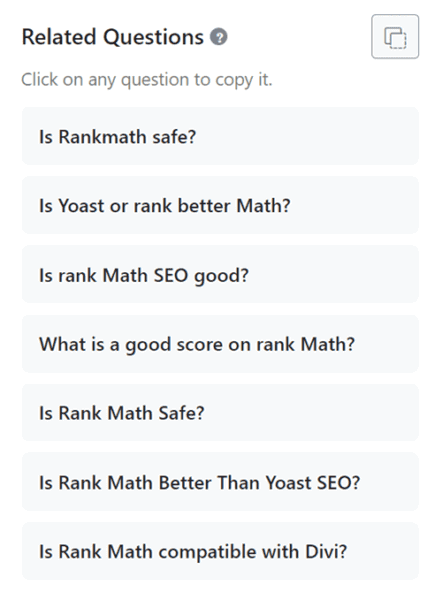Select "Is Rank Math compatible with Divi?"
Image resolution: width=442 pixels, height=600 pixels.
220,551
